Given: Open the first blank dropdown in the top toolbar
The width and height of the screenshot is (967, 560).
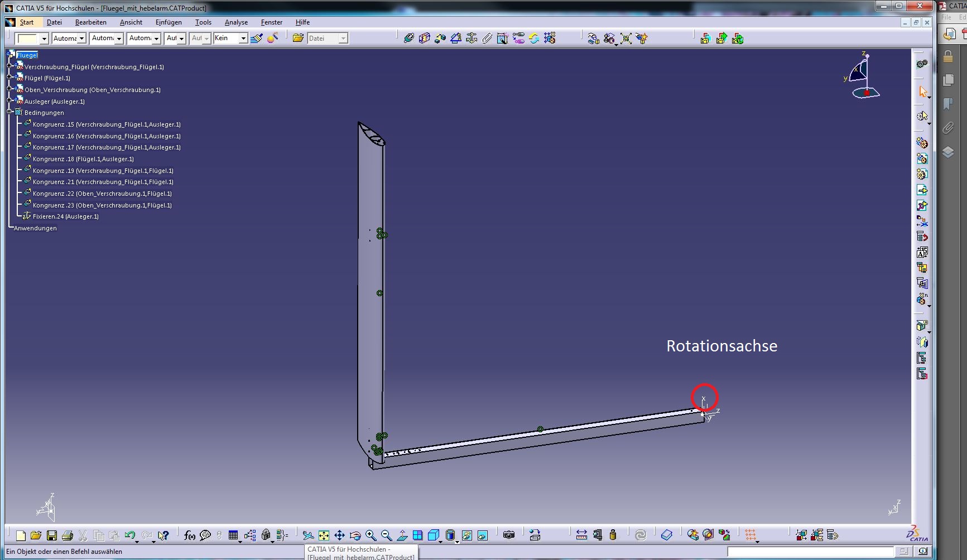Looking at the screenshot, I should [x=32, y=38].
